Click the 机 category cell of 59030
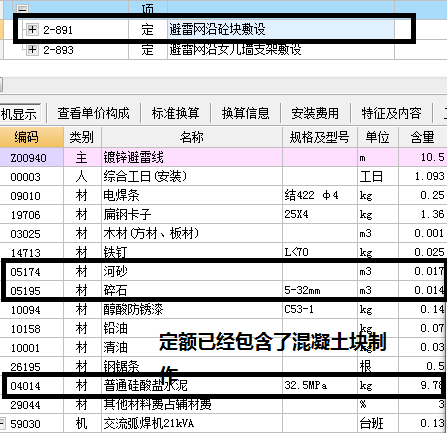Viewport: 447px width, 433px height. (x=82, y=423)
